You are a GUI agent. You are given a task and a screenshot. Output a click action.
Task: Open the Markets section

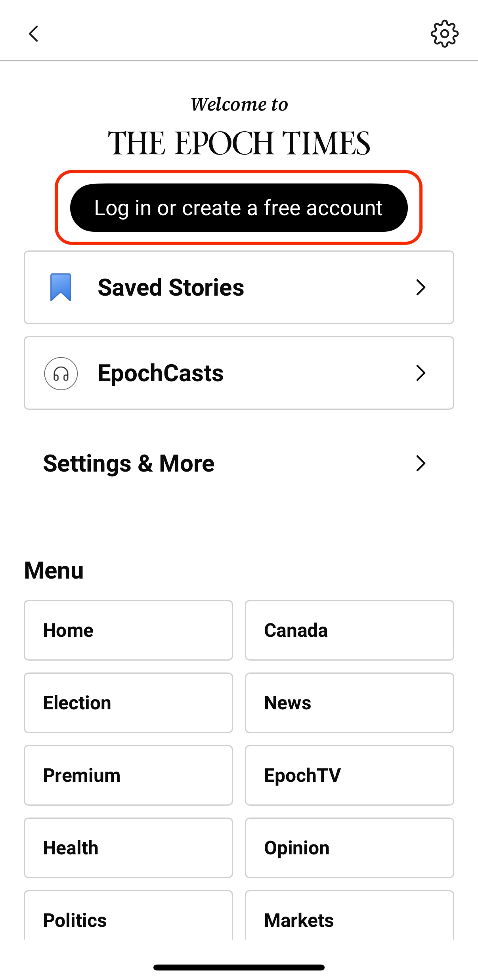[349, 919]
